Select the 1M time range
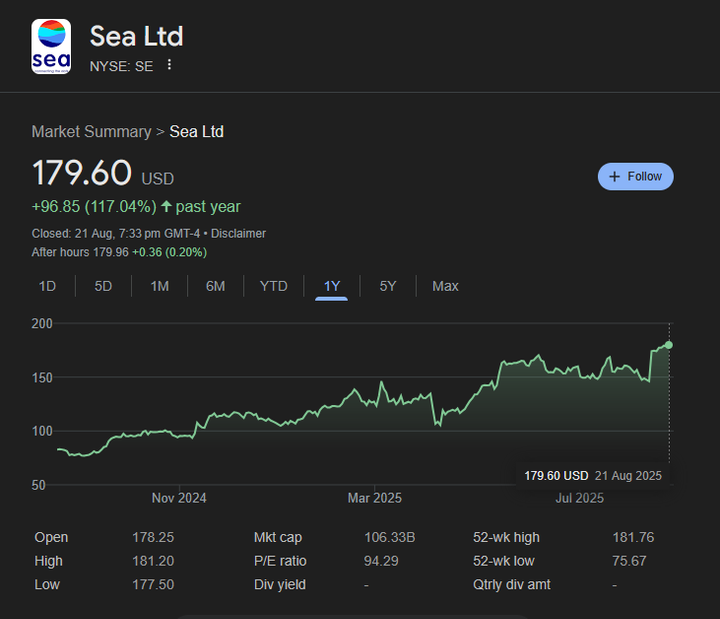Viewport: 720px width, 619px height. pyautogui.click(x=159, y=286)
